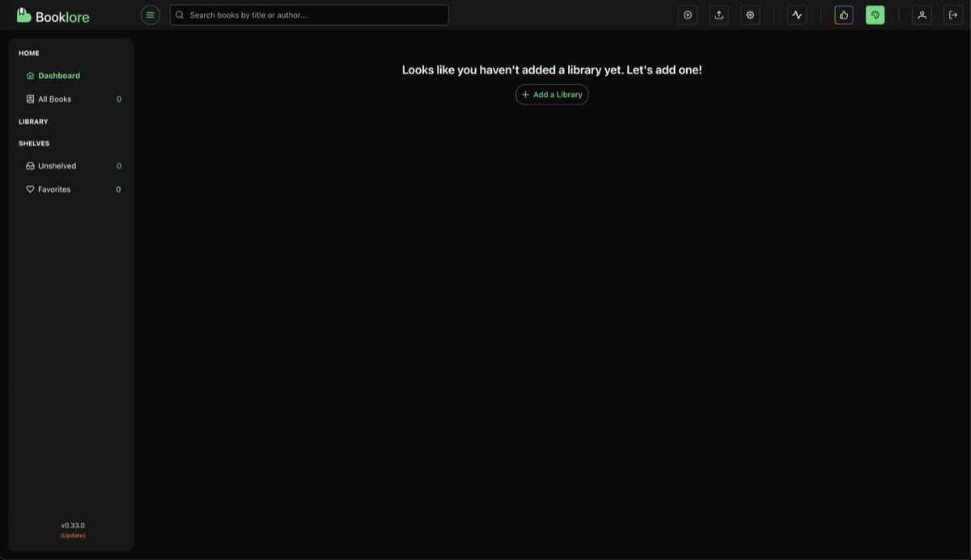Viewport: 971px width, 560px height.
Task: Open the user profile icon
Action: click(x=922, y=15)
